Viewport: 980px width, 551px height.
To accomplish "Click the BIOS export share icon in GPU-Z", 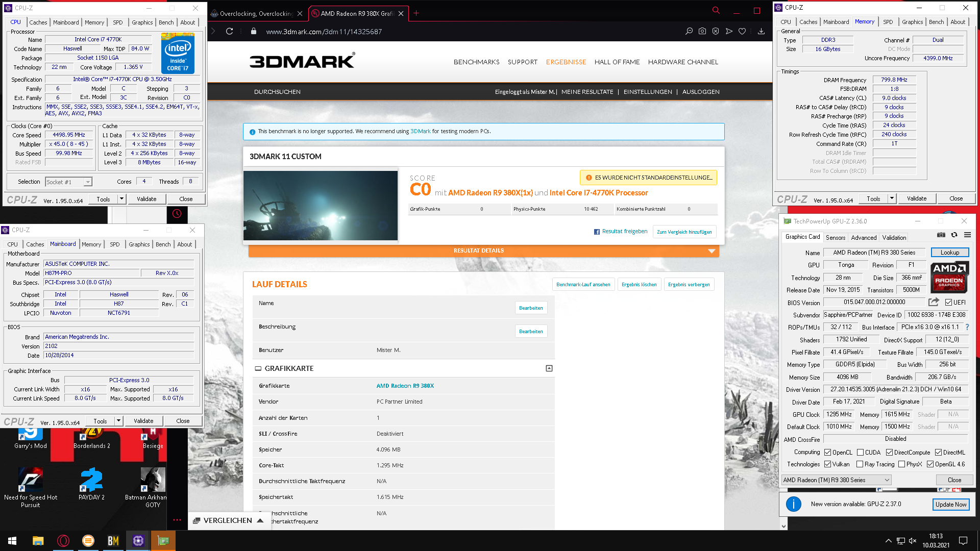I will coord(934,302).
